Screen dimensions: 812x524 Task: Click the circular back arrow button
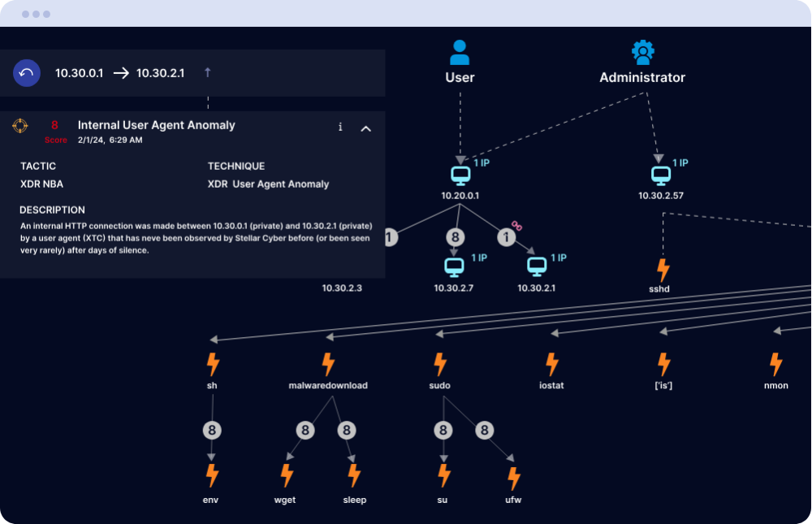tap(27, 73)
